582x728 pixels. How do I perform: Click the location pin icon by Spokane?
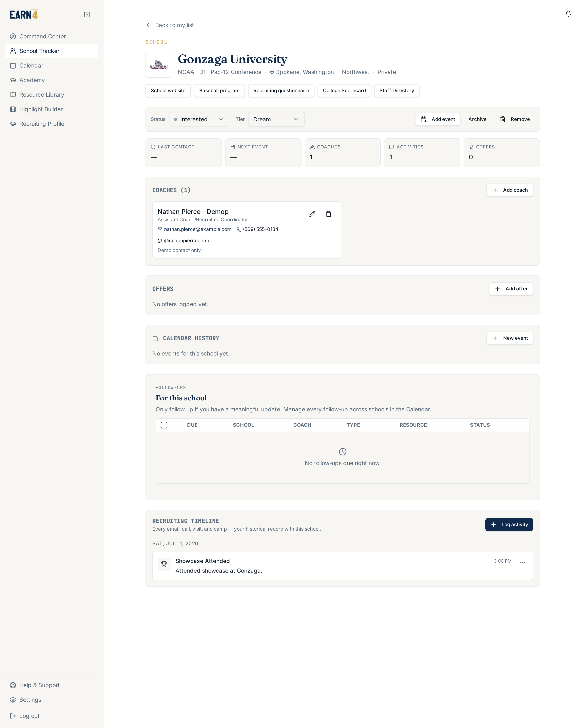pyautogui.click(x=272, y=72)
